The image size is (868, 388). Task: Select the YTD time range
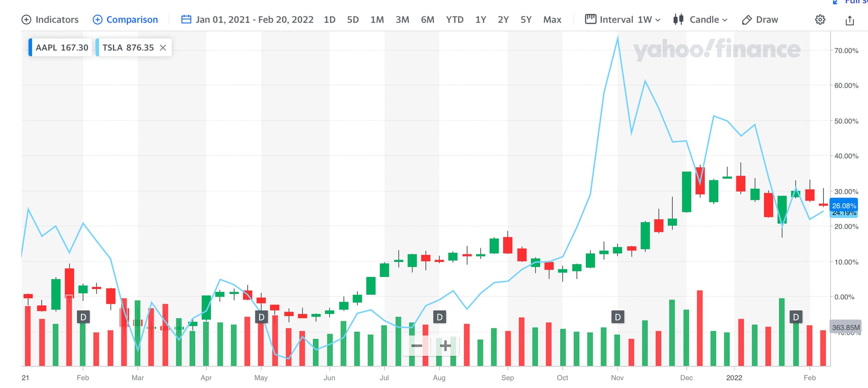[454, 20]
